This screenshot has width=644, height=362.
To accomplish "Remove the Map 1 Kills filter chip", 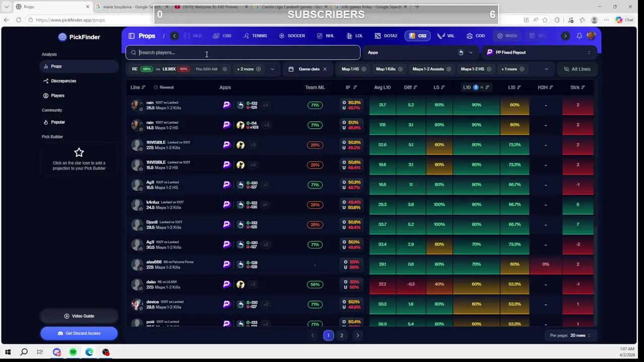I will (x=400, y=69).
